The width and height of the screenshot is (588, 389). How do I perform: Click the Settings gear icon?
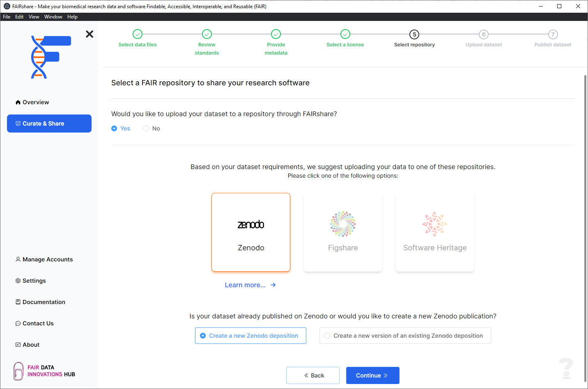pyautogui.click(x=18, y=281)
